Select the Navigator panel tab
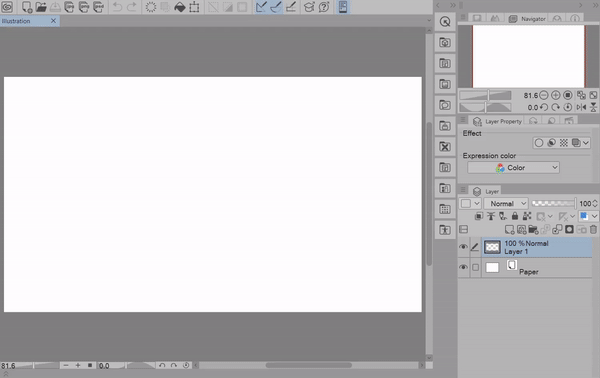The image size is (600, 378). pos(528,18)
